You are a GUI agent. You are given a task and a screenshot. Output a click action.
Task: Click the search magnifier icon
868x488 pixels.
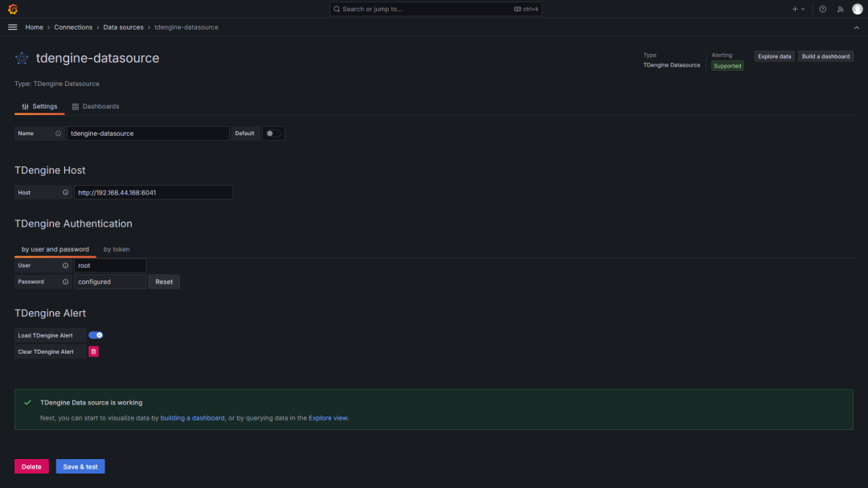click(x=337, y=9)
